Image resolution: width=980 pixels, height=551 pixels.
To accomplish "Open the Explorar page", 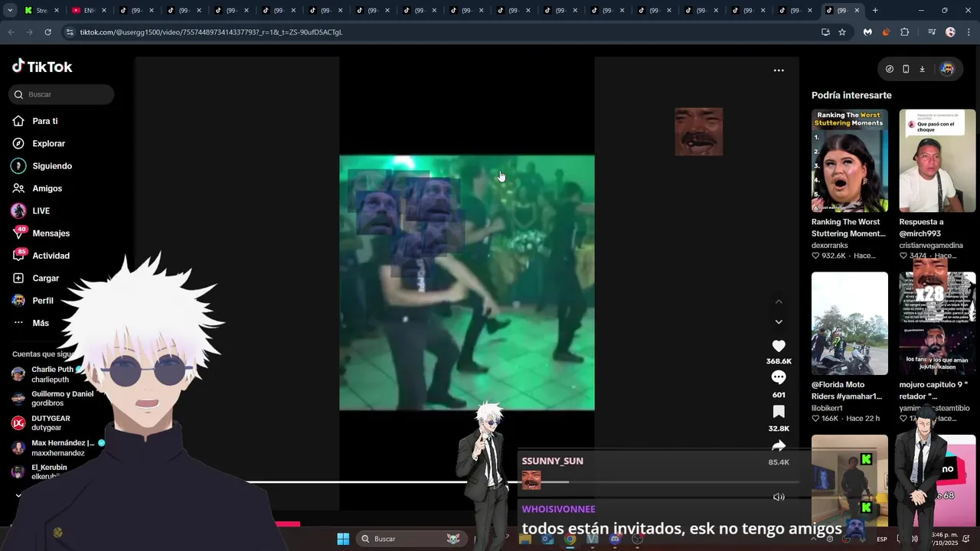I will tap(48, 143).
